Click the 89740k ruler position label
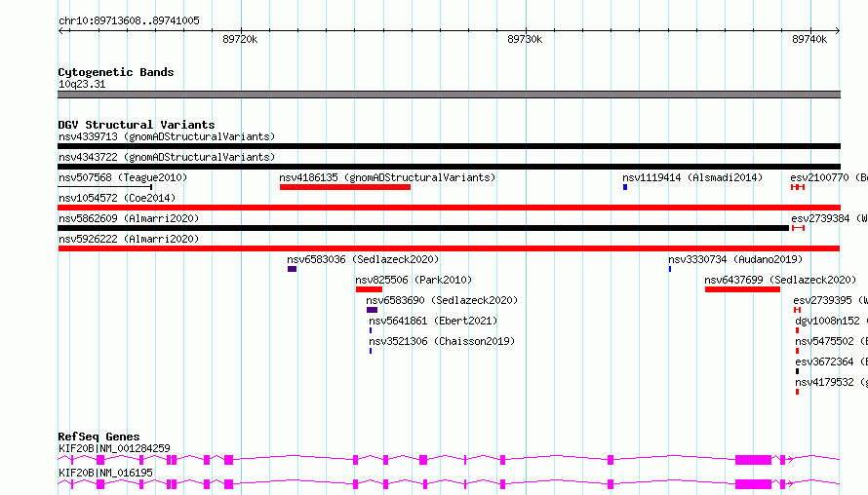868x495 pixels. 809,39
